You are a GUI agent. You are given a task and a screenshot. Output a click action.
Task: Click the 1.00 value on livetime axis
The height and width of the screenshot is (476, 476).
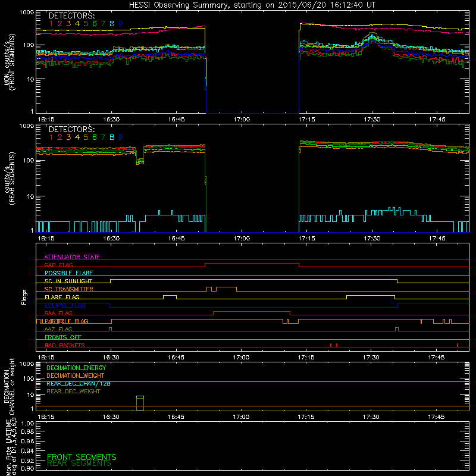(x=27, y=423)
